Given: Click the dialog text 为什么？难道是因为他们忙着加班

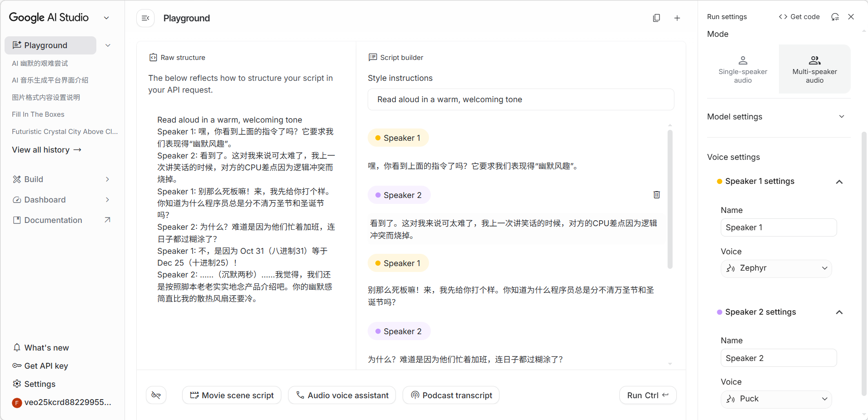Looking at the screenshot, I should tap(465, 360).
